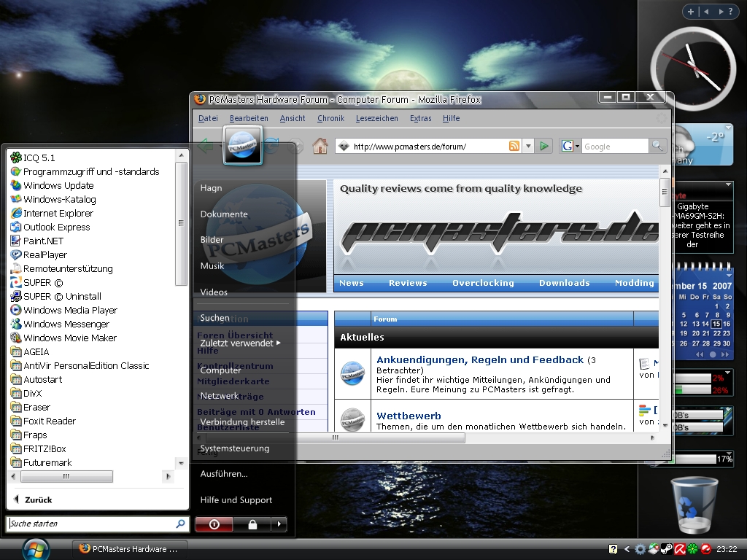Click the start menu search magnifier icon
This screenshot has width=747, height=560.
pos(180,524)
